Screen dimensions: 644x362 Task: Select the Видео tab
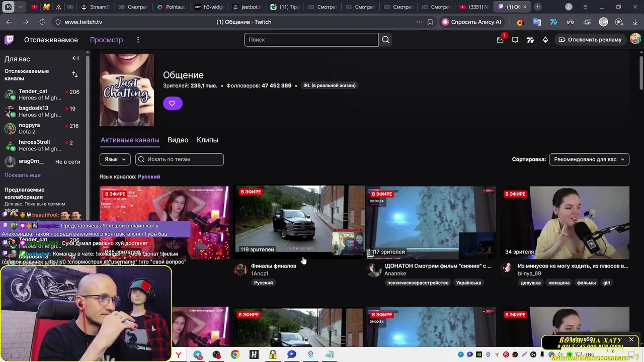tap(178, 140)
